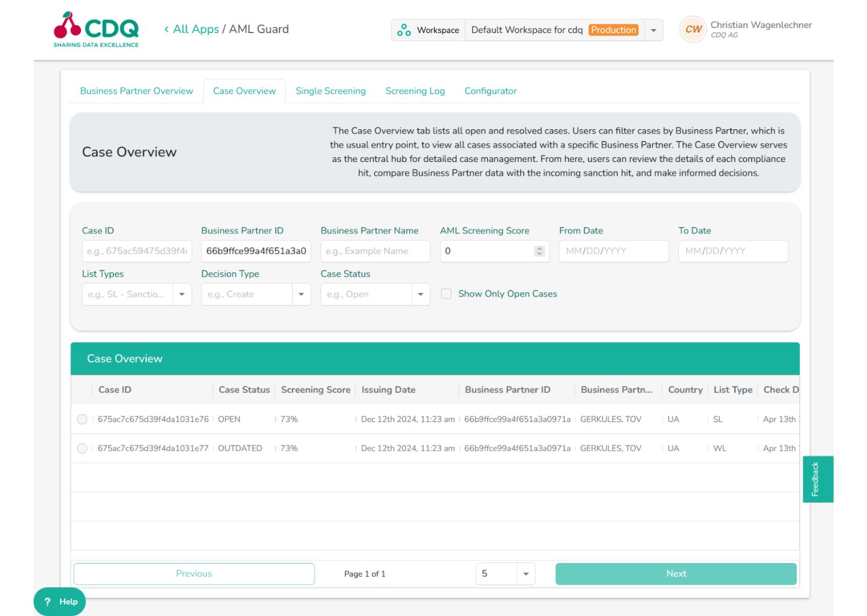867x616 pixels.
Task: Select the radio button for the OPEN case
Action: point(82,419)
